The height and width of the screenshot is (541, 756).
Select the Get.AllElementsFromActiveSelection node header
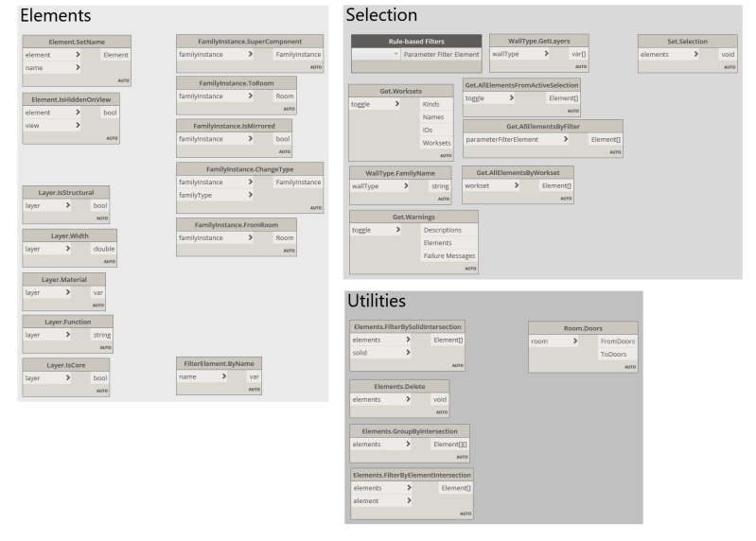521,85
